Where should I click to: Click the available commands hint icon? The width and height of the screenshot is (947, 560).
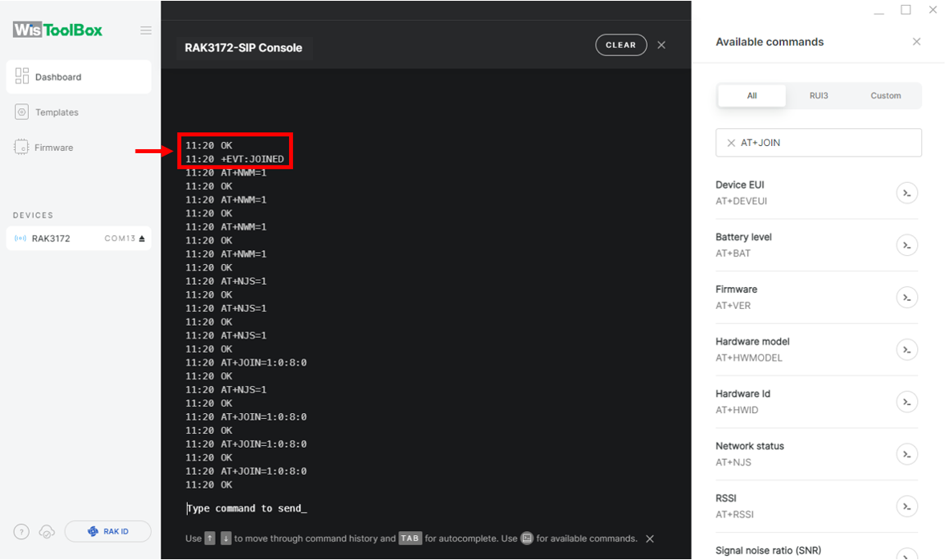click(x=526, y=538)
